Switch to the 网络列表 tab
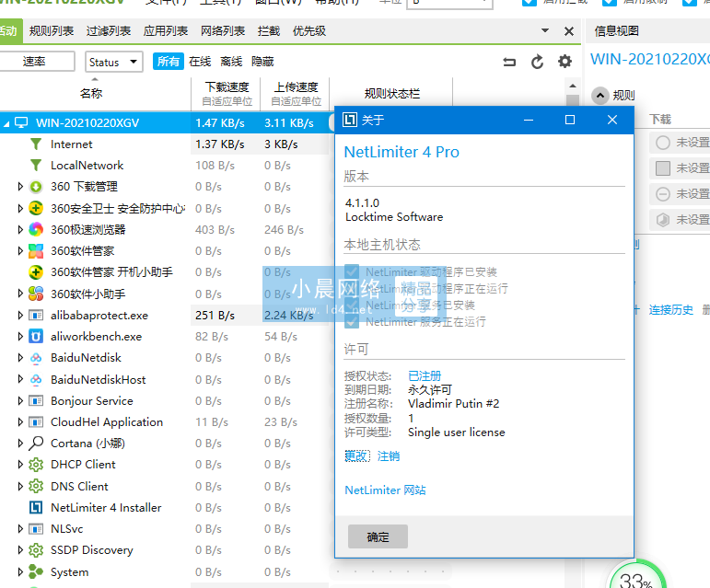 click(223, 30)
